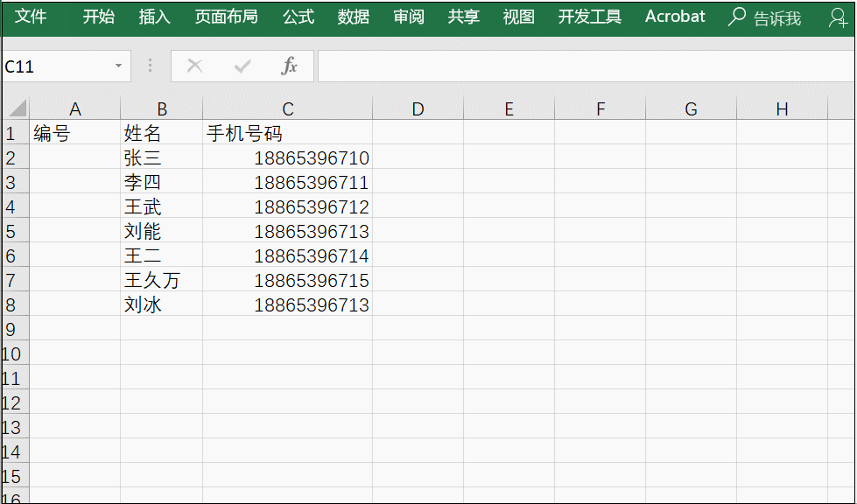Click the formula bar resize dots handle
857x504 pixels.
tap(150, 66)
